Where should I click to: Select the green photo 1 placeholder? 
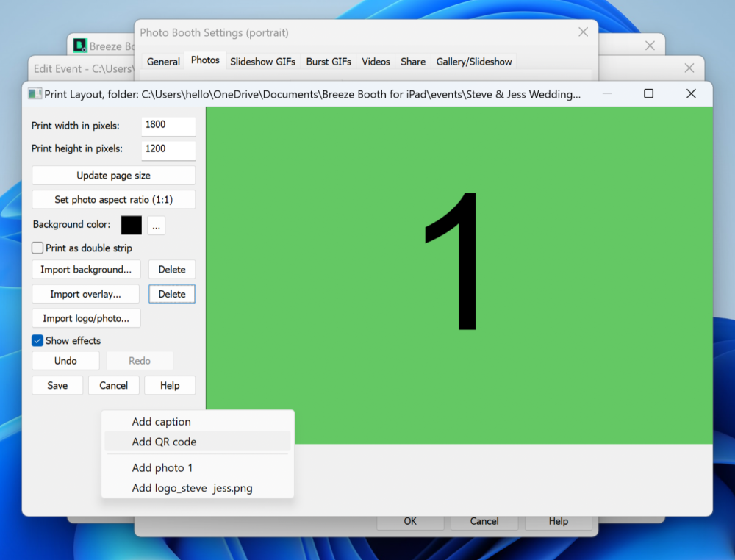pos(459,275)
